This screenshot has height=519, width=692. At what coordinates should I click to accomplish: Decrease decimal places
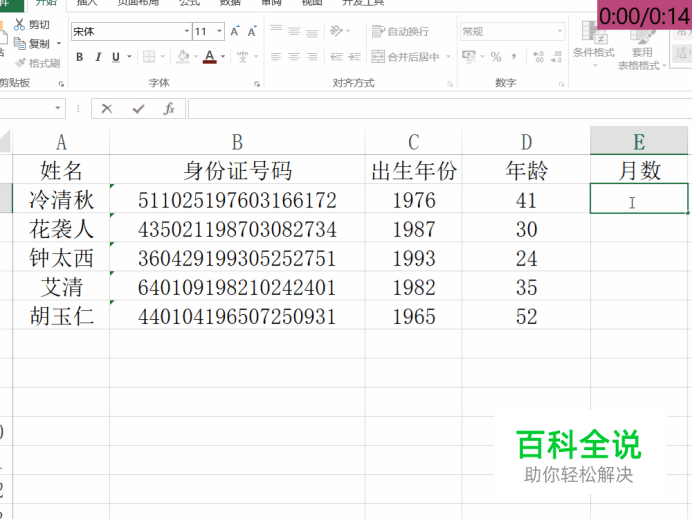[557, 56]
